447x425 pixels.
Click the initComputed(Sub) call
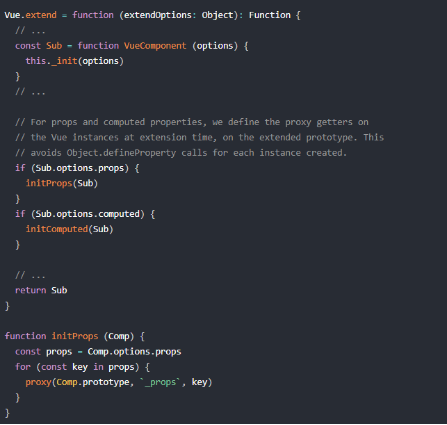click(70, 229)
